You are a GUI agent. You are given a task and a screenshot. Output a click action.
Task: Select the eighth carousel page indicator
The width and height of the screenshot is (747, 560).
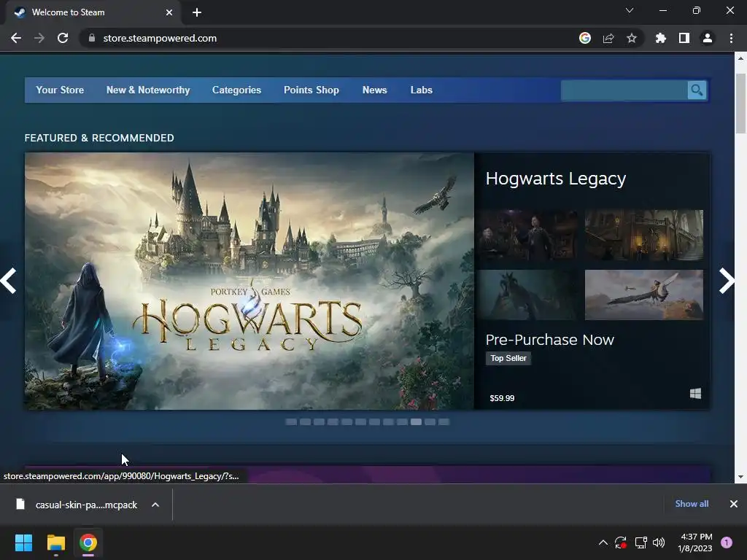[388, 422]
